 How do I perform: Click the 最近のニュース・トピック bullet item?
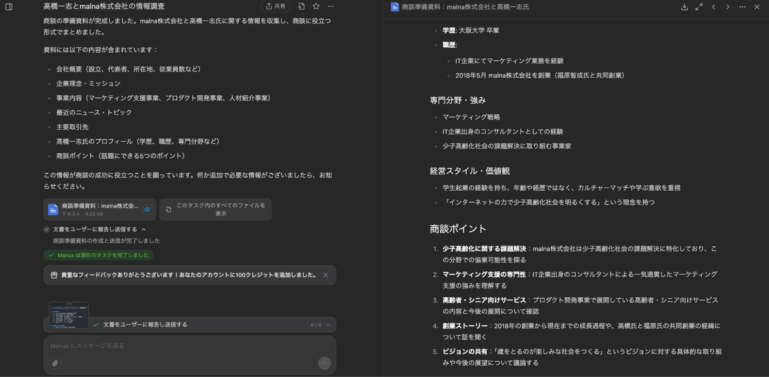[94, 113]
